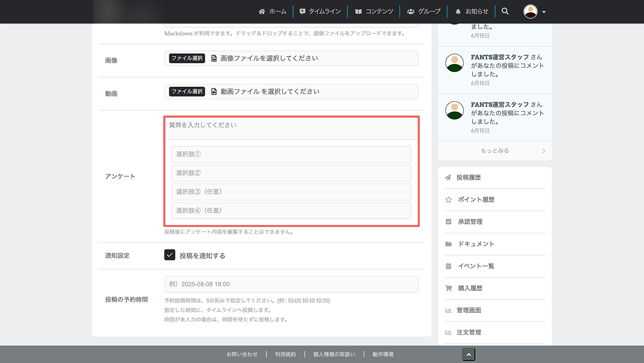Click the 選択肢① input field
This screenshot has height=363, width=644.
point(291,154)
